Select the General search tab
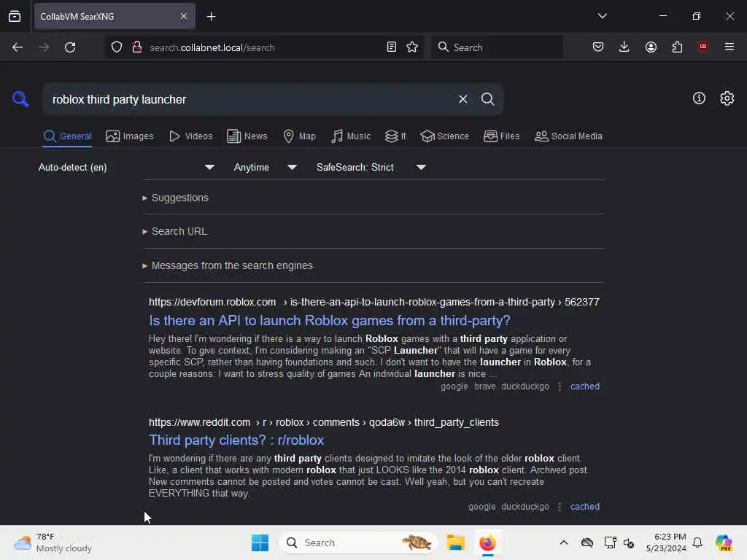This screenshot has width=747, height=560. [67, 136]
